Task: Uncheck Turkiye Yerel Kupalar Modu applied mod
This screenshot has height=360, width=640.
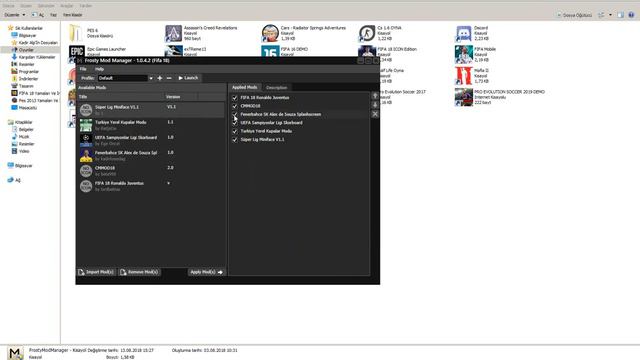Action: (235, 131)
